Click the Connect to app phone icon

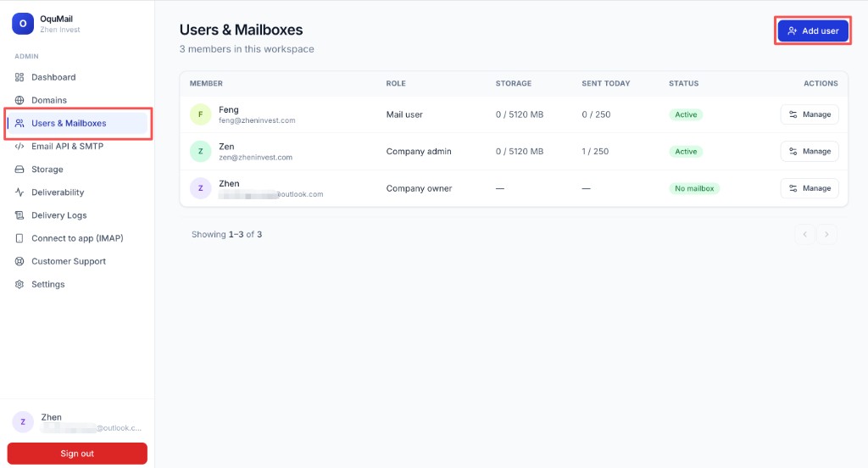click(x=19, y=238)
